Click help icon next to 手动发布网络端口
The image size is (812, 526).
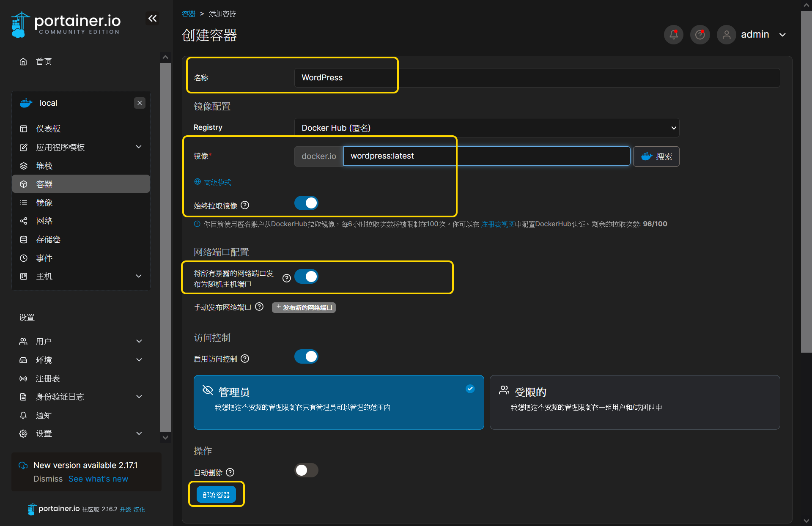[259, 307]
